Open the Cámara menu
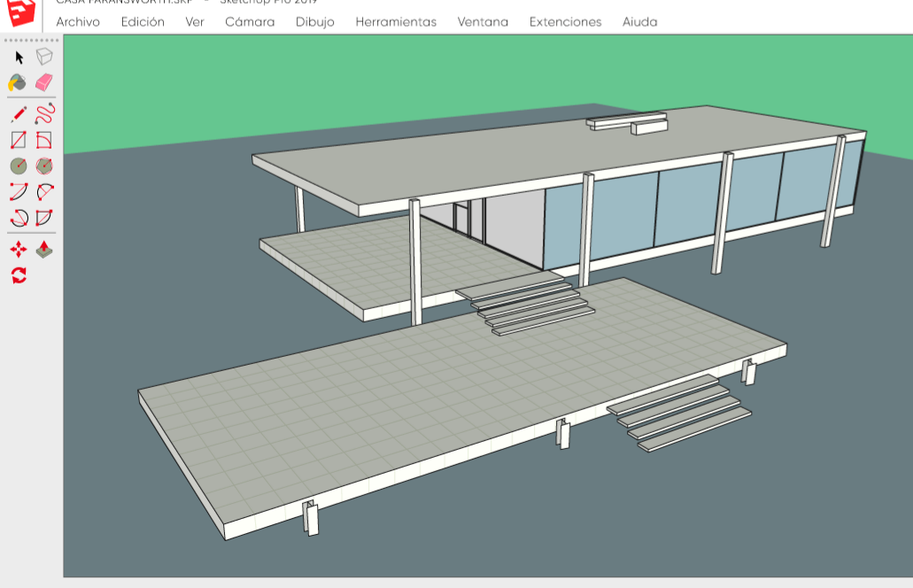 click(x=250, y=22)
